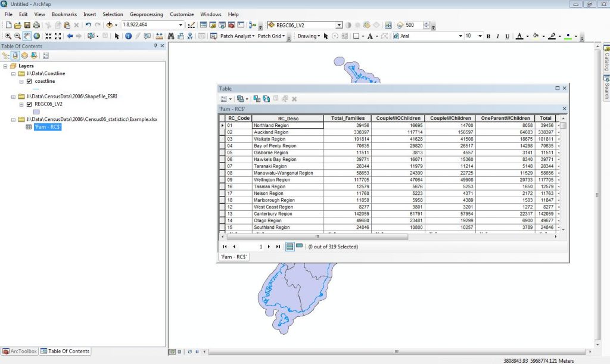
Task: Switch to List By Drawing Order
Action: (x=6, y=55)
